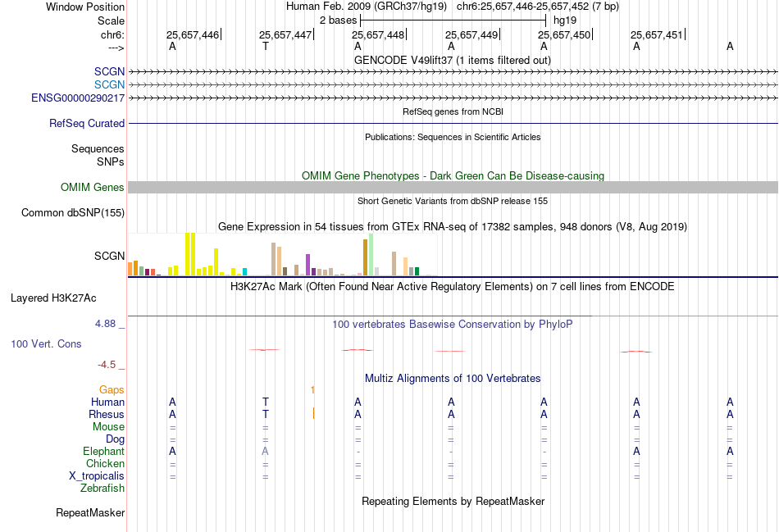Click coordinate label 25,657,447
Screen dimensions: 779x532
click(x=285, y=34)
